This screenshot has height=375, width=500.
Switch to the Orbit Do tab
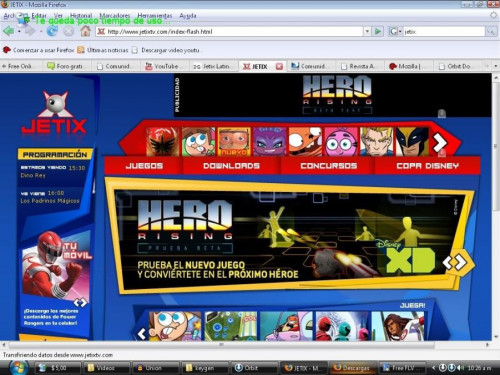pos(457,66)
